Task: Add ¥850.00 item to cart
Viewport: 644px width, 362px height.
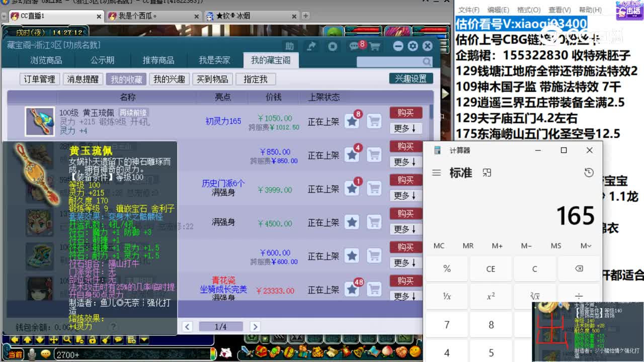Action: point(374,155)
